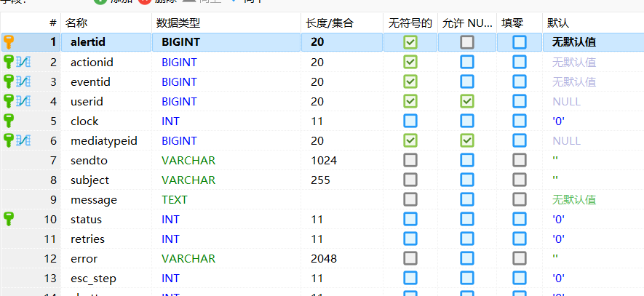Click the green key icon in actionid row
The image size is (644, 296).
[9, 62]
